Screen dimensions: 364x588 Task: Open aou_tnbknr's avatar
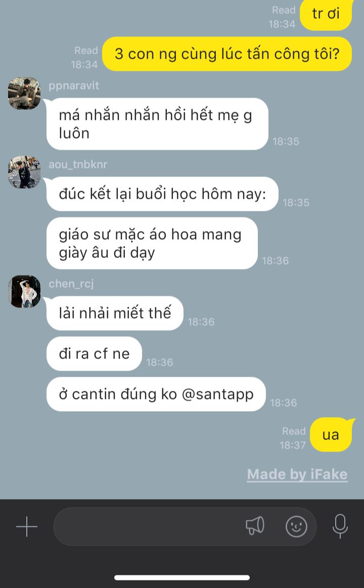[x=24, y=172]
